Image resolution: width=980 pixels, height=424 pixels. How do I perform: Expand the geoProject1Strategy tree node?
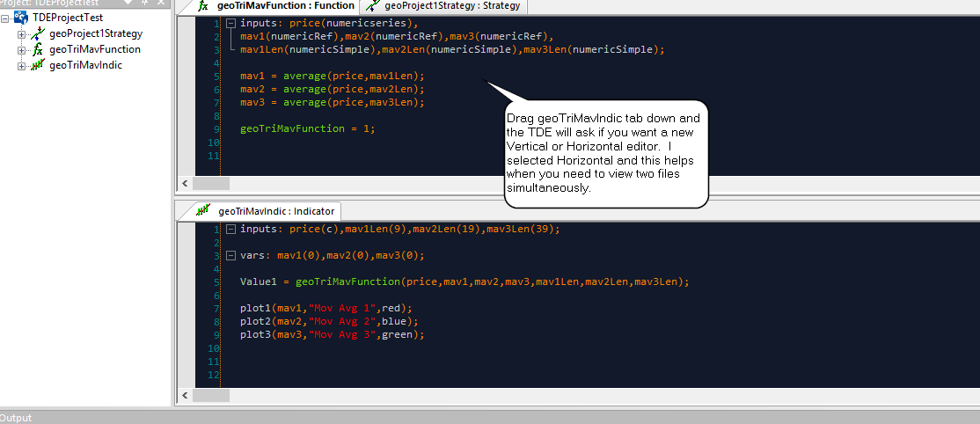click(21, 33)
